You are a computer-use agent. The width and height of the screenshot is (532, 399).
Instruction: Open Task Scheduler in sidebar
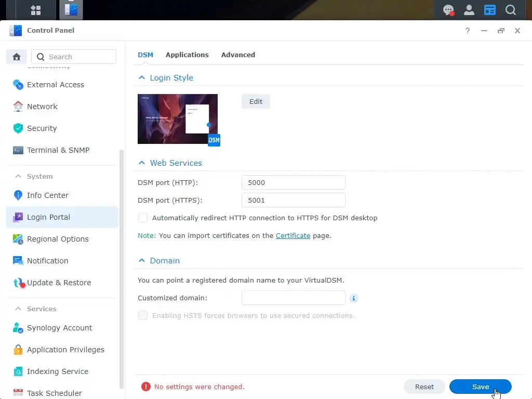[x=62, y=393]
